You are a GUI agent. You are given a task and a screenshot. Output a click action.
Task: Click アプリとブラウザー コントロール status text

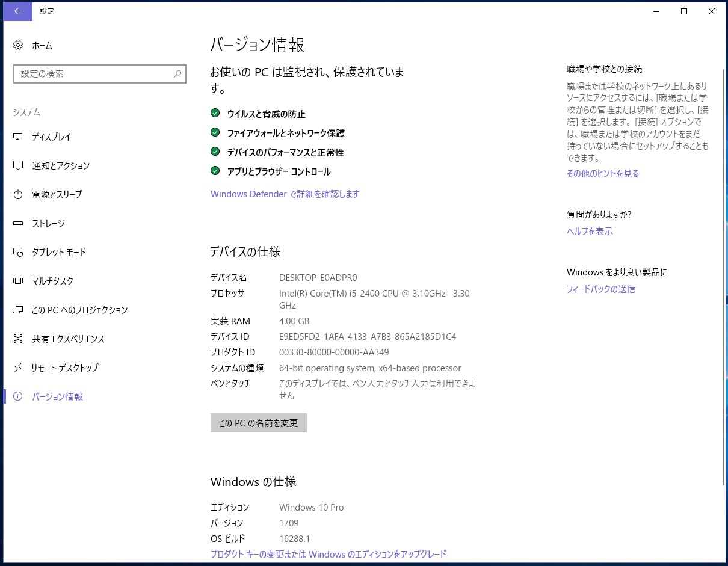coord(279,171)
